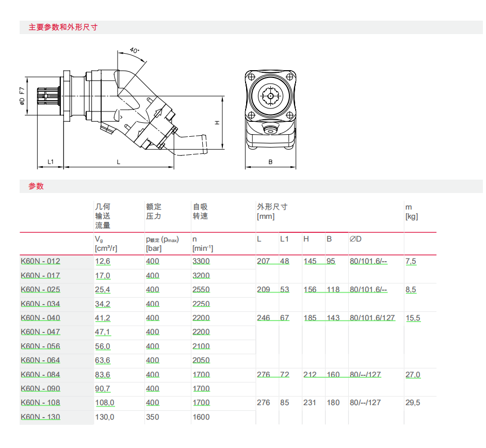Click the 自吸转速 column header
The width and height of the screenshot is (486, 448).
[200, 212]
